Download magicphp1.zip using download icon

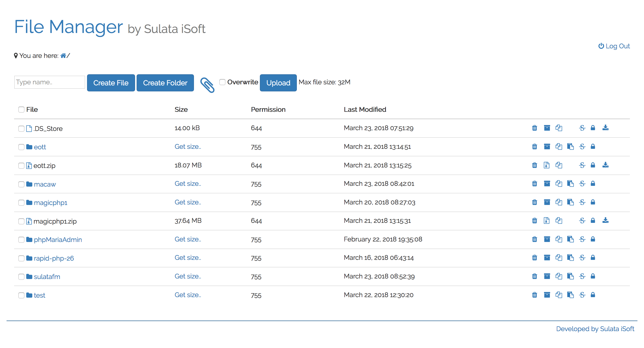click(606, 221)
